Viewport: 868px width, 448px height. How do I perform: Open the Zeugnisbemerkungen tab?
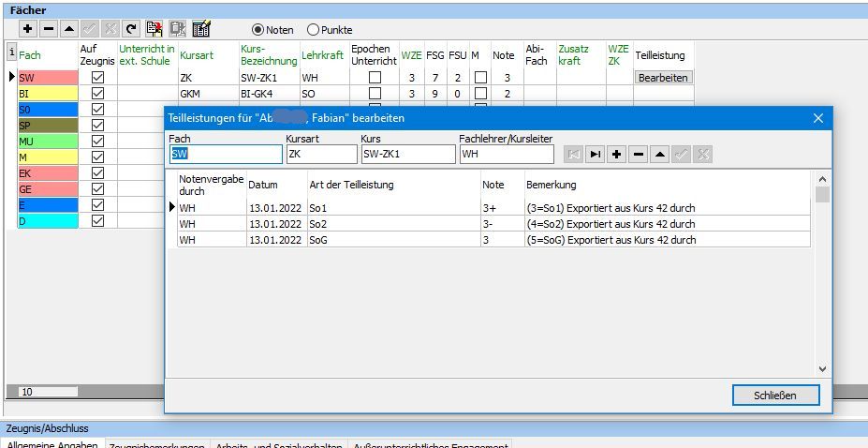pos(156,446)
